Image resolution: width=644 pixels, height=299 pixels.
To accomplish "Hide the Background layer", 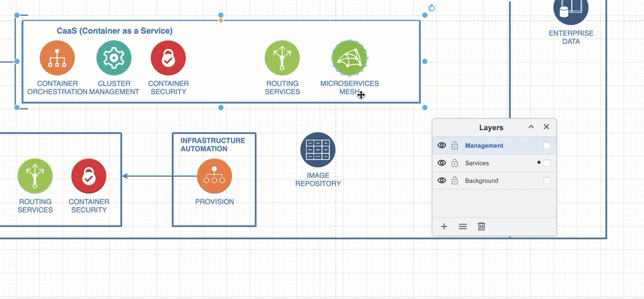I will [442, 181].
